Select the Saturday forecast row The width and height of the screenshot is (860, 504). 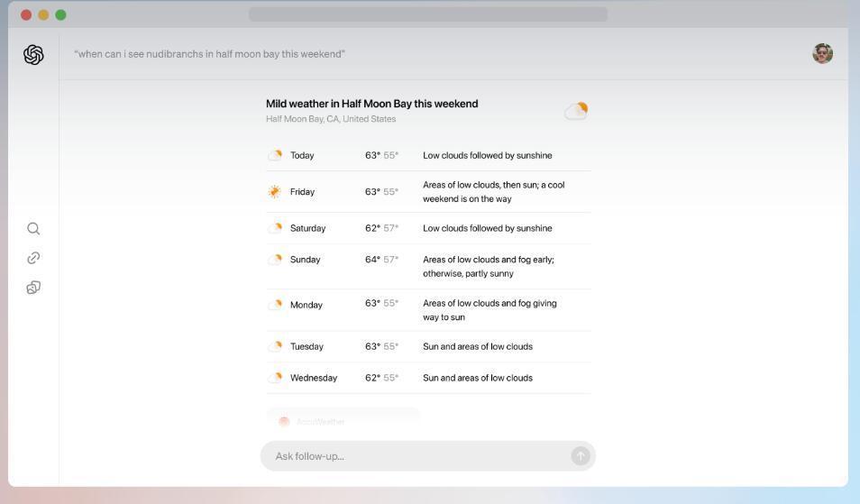click(428, 228)
